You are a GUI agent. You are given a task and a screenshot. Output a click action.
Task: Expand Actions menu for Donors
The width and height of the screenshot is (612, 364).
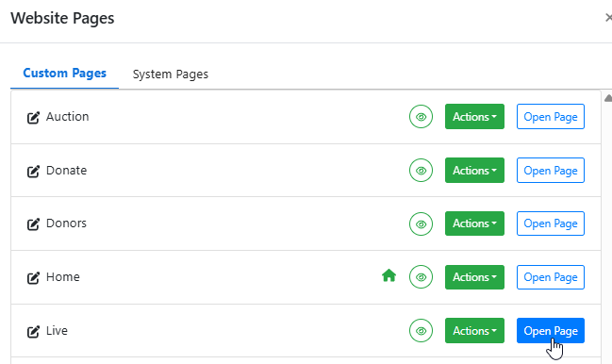tap(474, 223)
